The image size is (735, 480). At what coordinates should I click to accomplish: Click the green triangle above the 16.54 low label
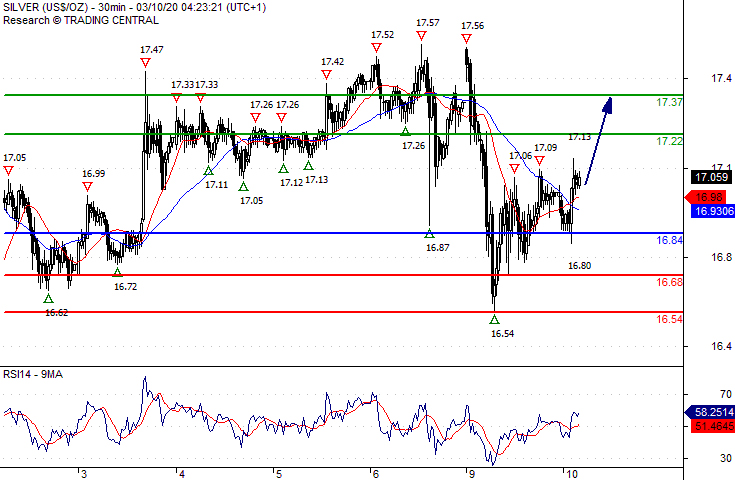tap(495, 320)
